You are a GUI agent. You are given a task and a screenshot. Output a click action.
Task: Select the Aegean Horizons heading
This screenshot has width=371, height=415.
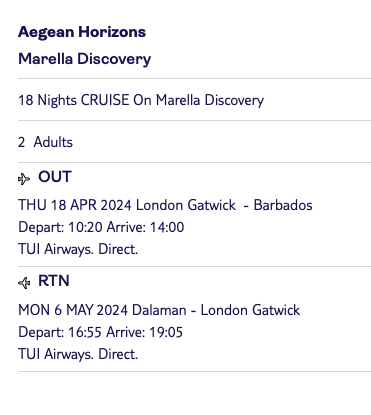(x=82, y=32)
